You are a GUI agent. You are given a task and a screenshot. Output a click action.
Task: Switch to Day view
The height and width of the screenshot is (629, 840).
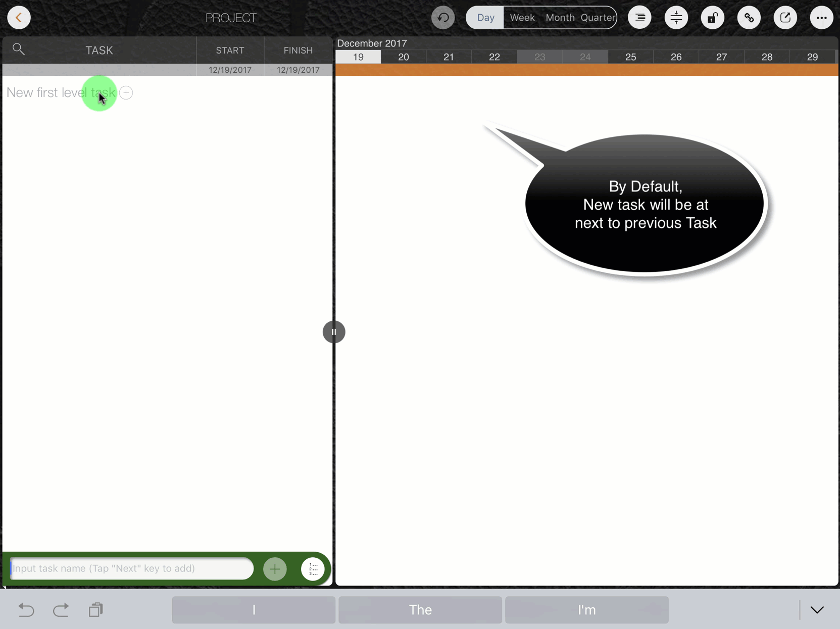click(x=485, y=18)
